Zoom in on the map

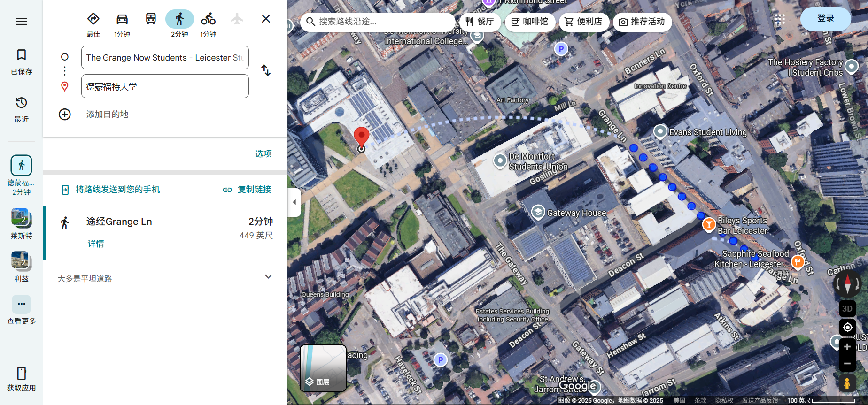click(x=847, y=347)
